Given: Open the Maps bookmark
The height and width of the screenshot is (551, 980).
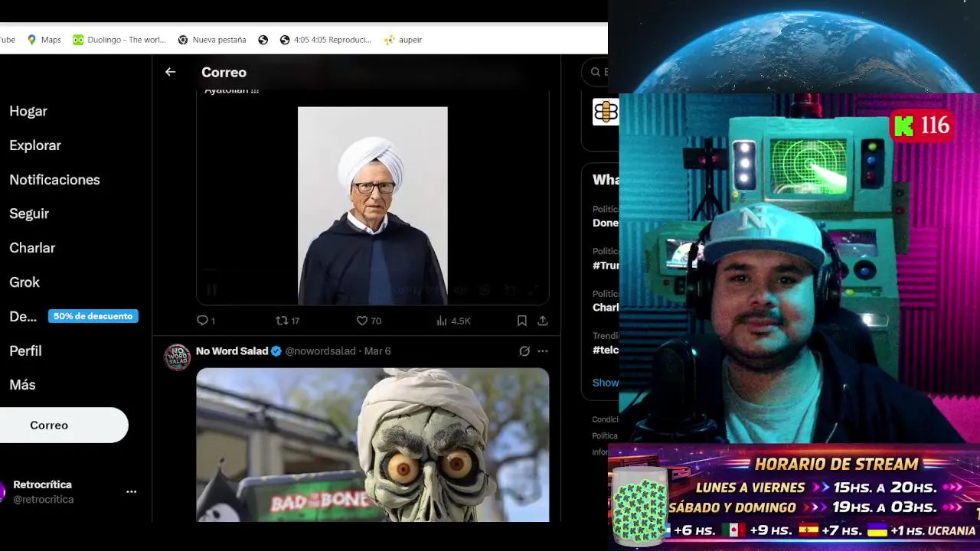Looking at the screenshot, I should coord(44,40).
